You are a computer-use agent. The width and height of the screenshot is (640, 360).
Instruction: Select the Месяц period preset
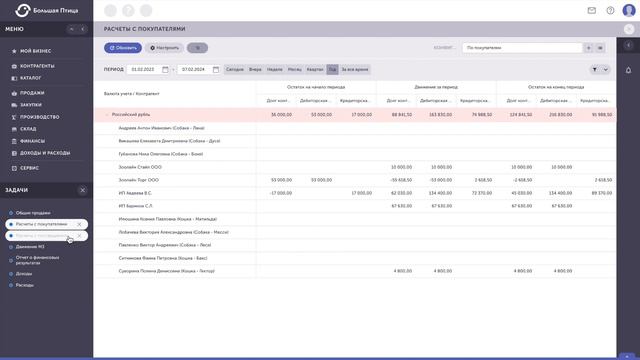(295, 69)
